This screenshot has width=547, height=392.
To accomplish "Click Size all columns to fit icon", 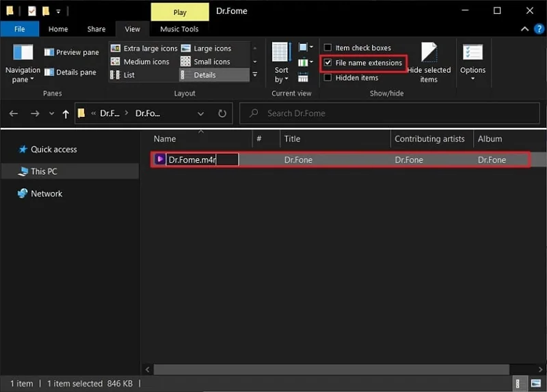I will (x=303, y=77).
